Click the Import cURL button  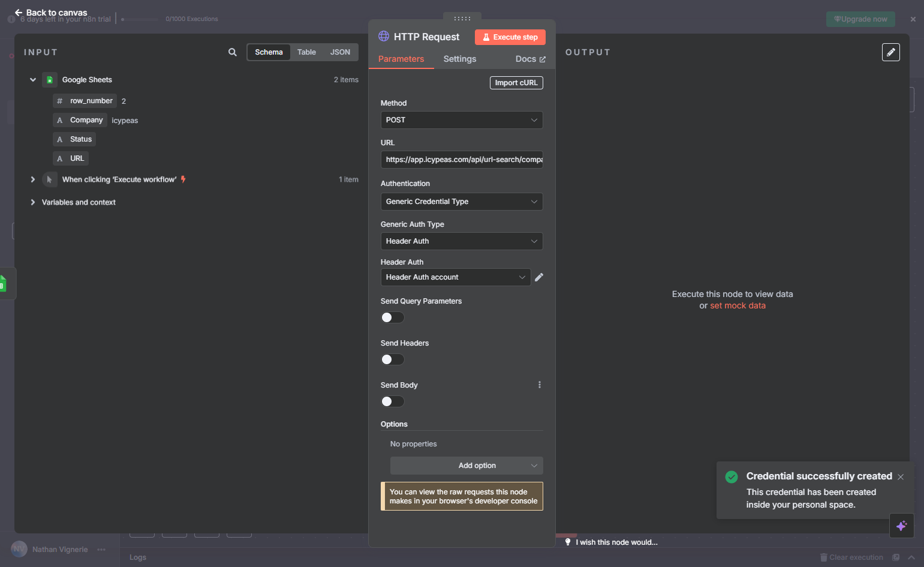coord(516,83)
